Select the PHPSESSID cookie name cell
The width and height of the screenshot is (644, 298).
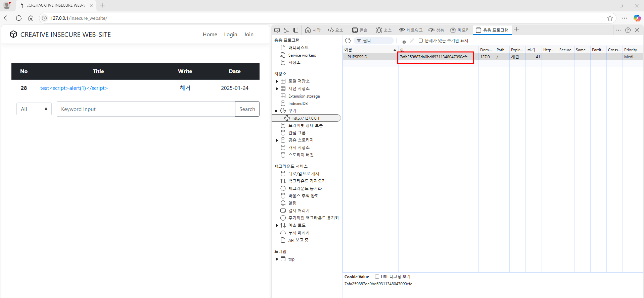click(x=370, y=57)
